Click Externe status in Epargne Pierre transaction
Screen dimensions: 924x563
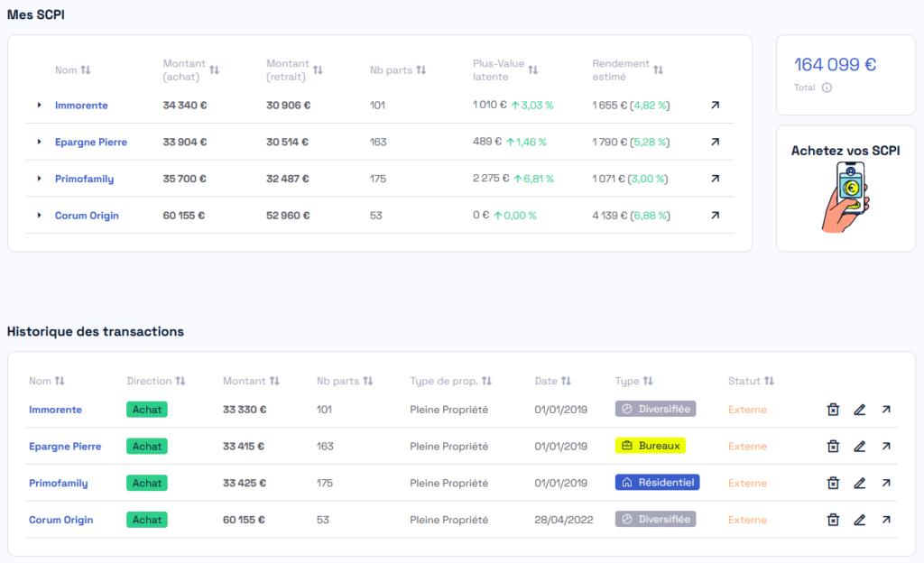(x=747, y=447)
